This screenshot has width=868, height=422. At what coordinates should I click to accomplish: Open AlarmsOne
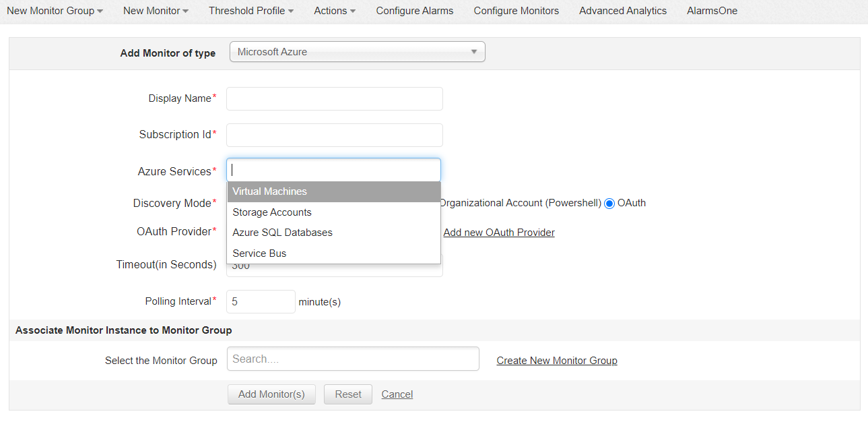[712, 11]
